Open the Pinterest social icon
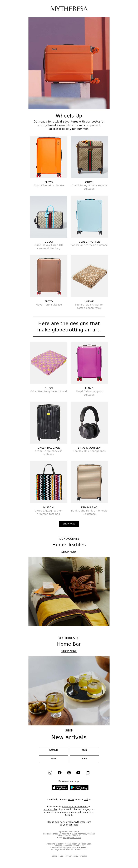138x868 pixels. pyautogui.click(x=69, y=773)
